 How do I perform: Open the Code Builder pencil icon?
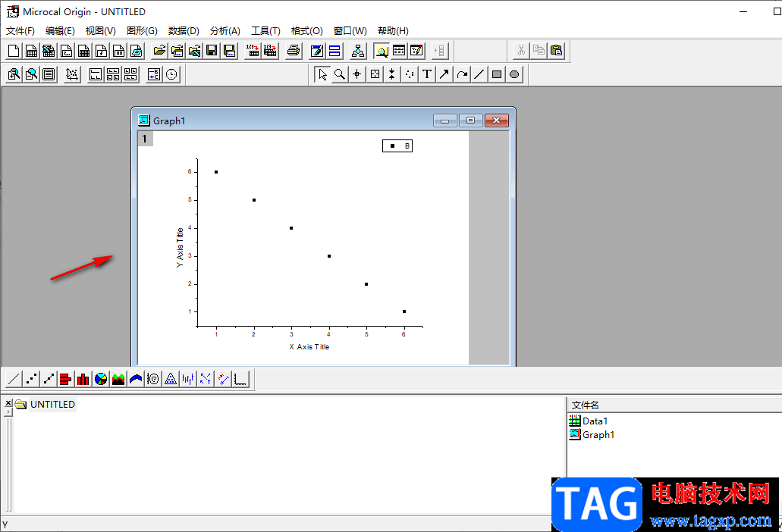[x=416, y=51]
